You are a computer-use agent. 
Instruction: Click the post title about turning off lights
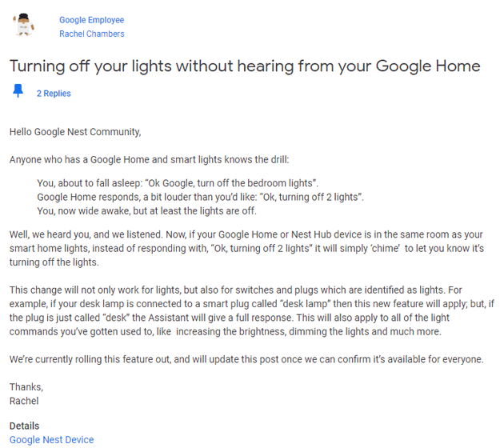(245, 66)
